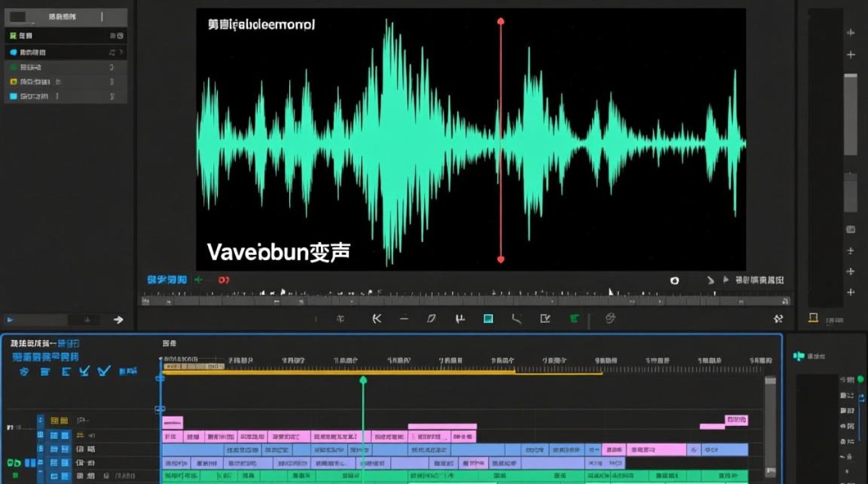
Task: Click the export frame icon beside green flag
Action: (x=545, y=318)
